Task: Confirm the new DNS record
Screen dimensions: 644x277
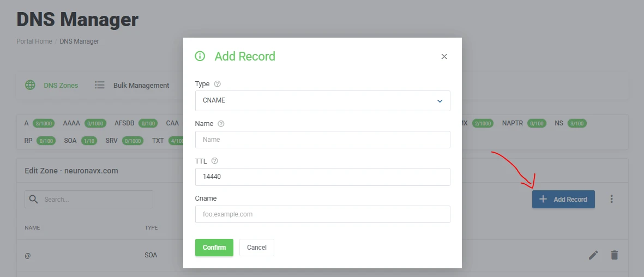Action: click(214, 248)
